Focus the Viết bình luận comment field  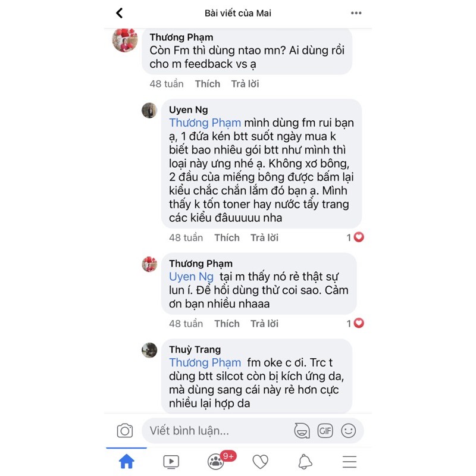click(x=218, y=430)
